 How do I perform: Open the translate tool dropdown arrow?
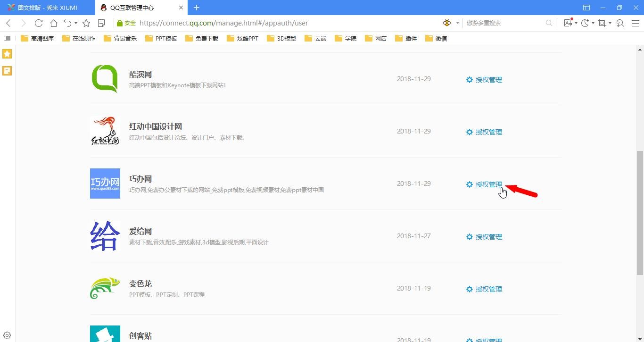[576, 23]
